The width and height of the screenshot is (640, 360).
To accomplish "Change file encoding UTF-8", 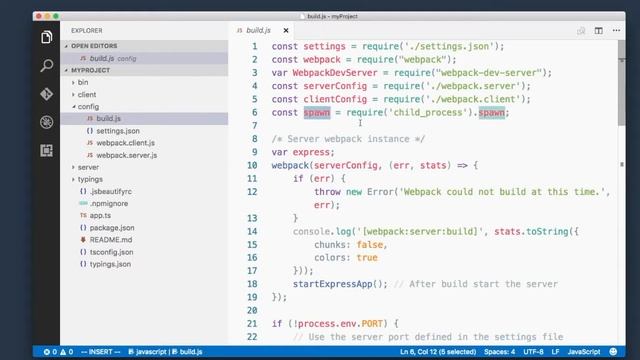I will point(533,352).
